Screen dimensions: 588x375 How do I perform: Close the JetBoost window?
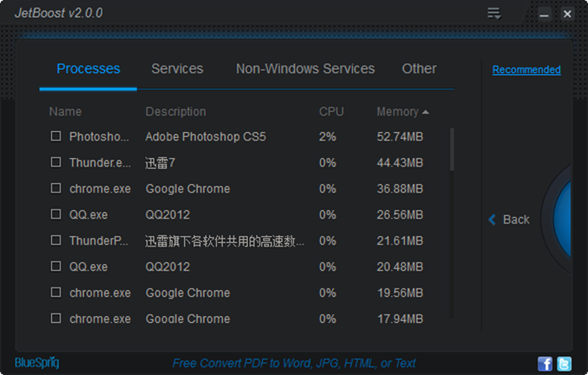[567, 14]
